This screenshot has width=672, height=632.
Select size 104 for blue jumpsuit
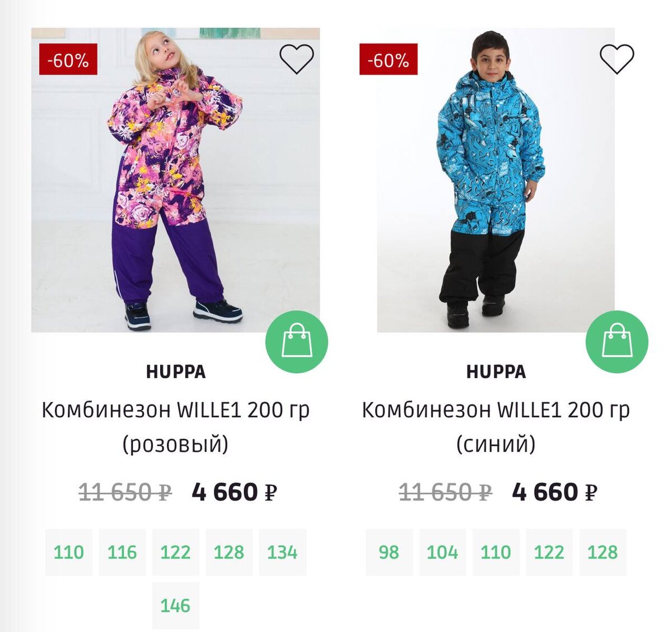[x=442, y=552]
